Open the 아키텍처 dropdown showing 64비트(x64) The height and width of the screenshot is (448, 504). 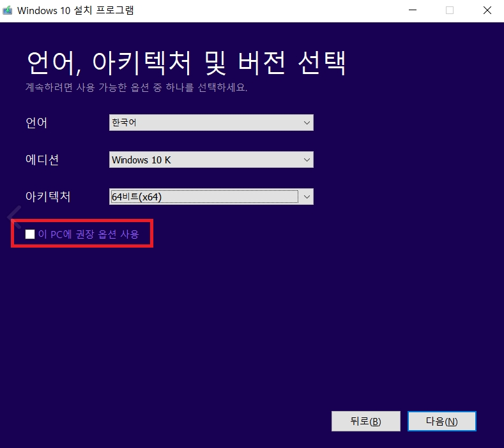coord(211,197)
